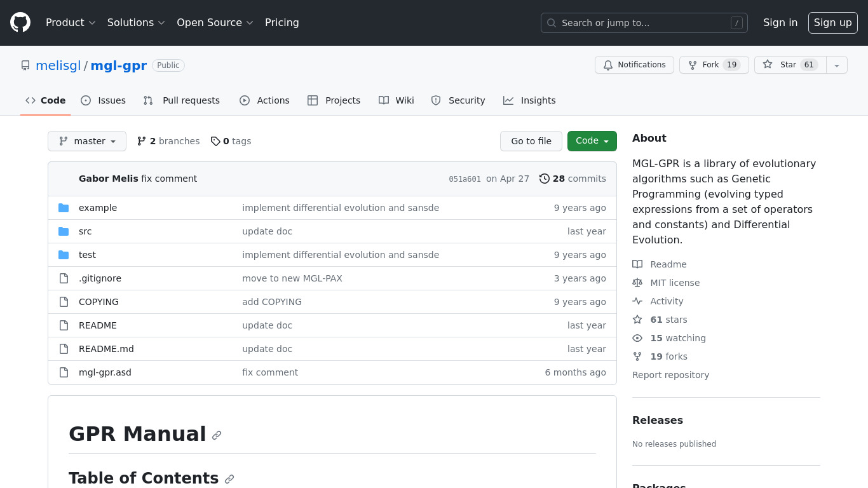
Task: Open the master branch selector
Action: [87, 141]
